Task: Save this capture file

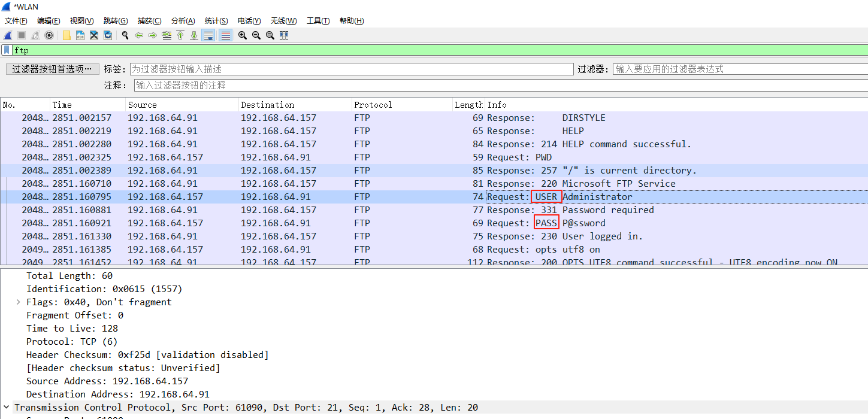Action: point(80,35)
